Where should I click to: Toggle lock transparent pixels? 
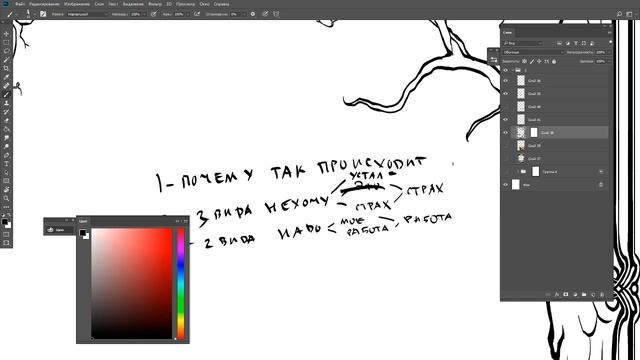[524, 62]
